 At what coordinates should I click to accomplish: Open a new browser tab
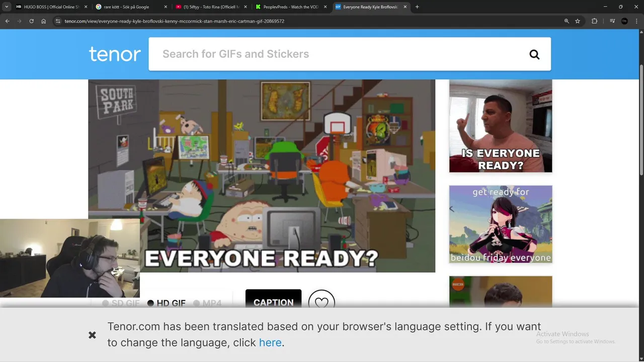pos(417,7)
